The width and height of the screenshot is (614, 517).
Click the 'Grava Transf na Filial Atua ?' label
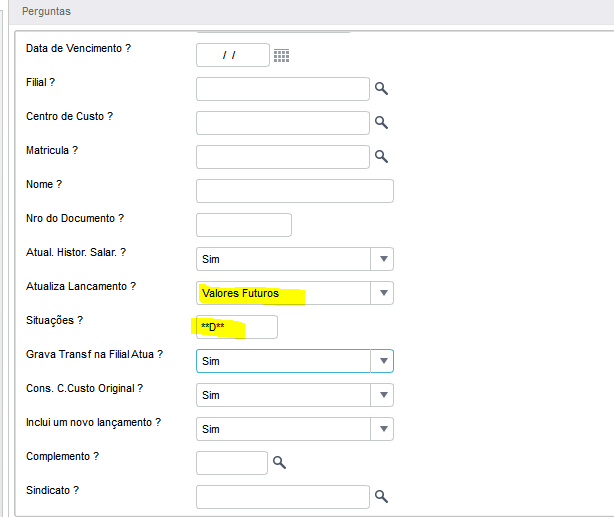(x=94, y=354)
